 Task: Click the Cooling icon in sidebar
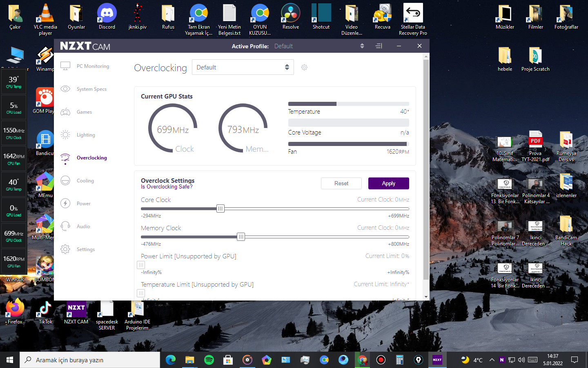click(x=65, y=180)
